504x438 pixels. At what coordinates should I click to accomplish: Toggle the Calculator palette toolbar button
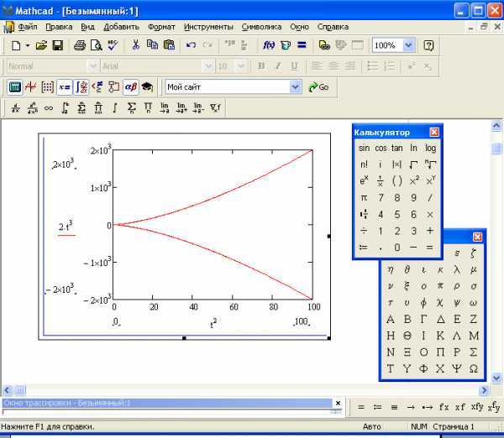click(14, 86)
